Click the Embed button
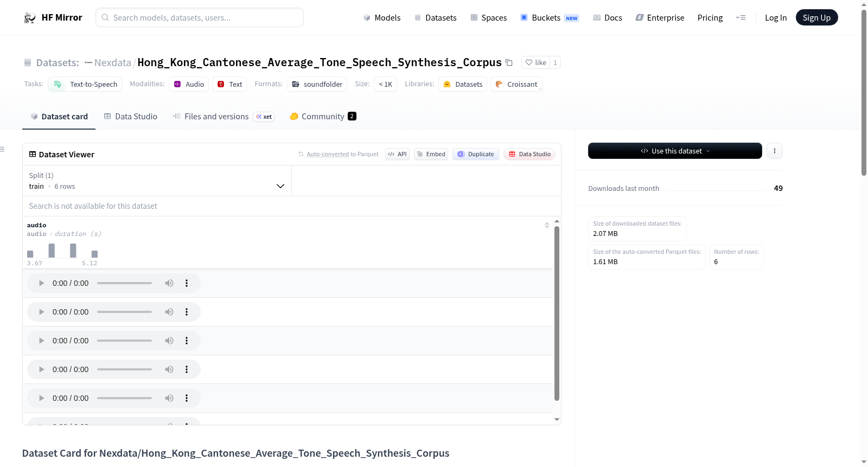The width and height of the screenshot is (868, 467). click(431, 154)
